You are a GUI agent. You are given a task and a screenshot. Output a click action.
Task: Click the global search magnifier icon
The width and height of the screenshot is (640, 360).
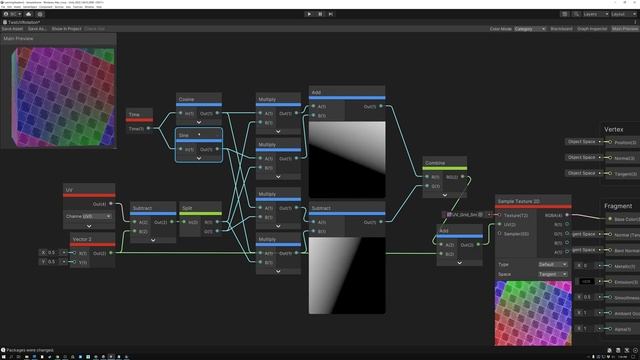(576, 14)
